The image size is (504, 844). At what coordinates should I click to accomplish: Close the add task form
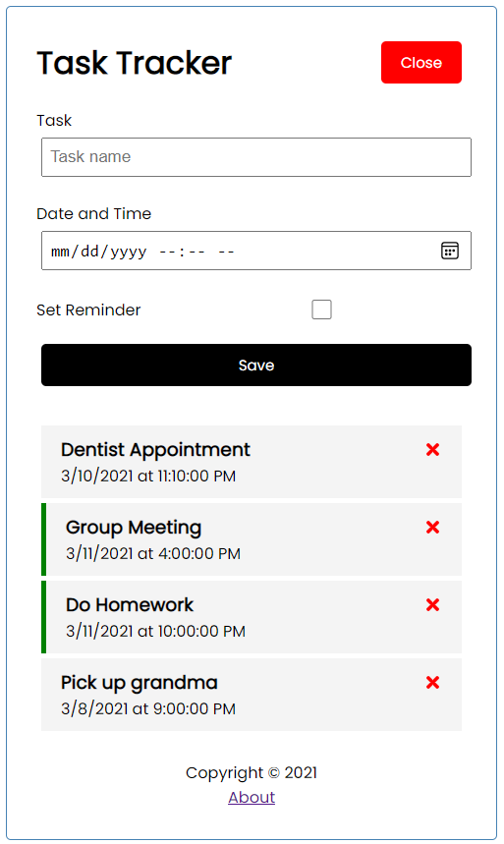click(421, 63)
